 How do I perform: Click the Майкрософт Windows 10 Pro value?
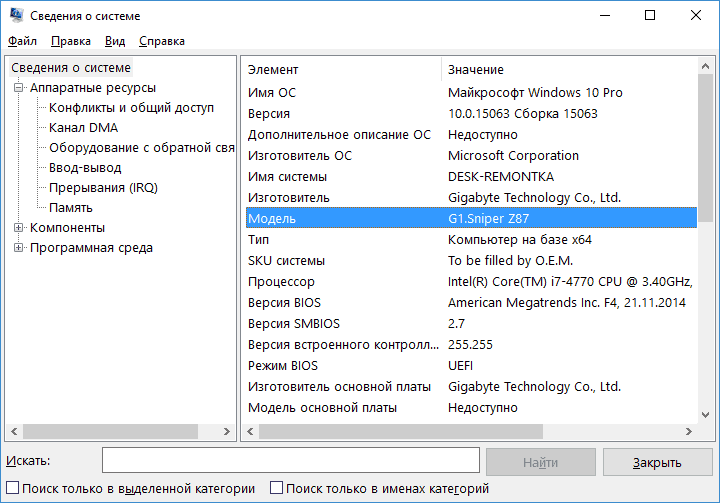535,92
